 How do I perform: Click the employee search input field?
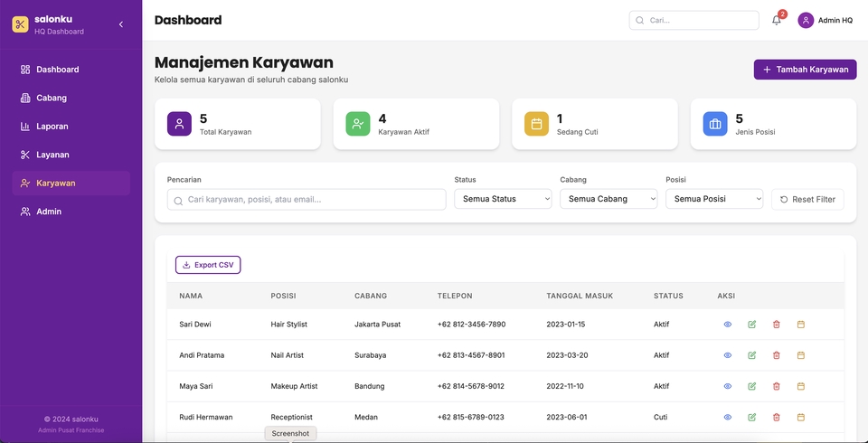pos(307,200)
